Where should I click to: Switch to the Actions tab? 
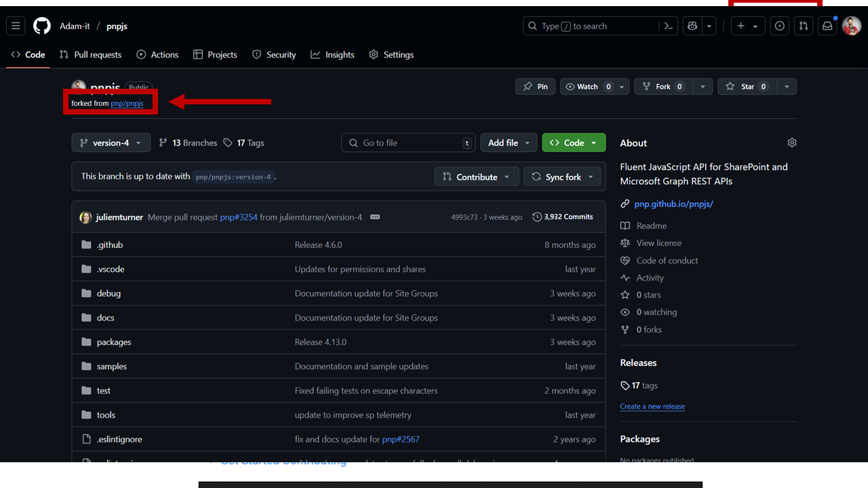pyautogui.click(x=157, y=55)
